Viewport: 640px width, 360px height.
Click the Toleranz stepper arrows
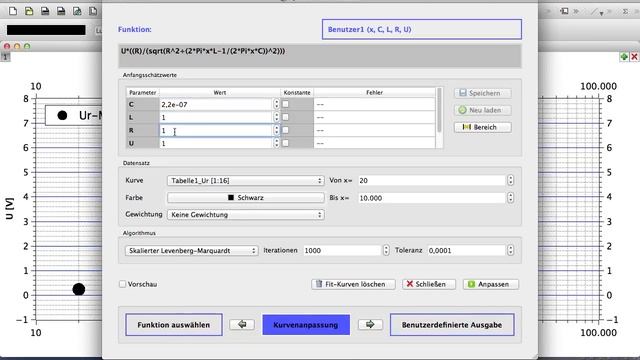510,250
